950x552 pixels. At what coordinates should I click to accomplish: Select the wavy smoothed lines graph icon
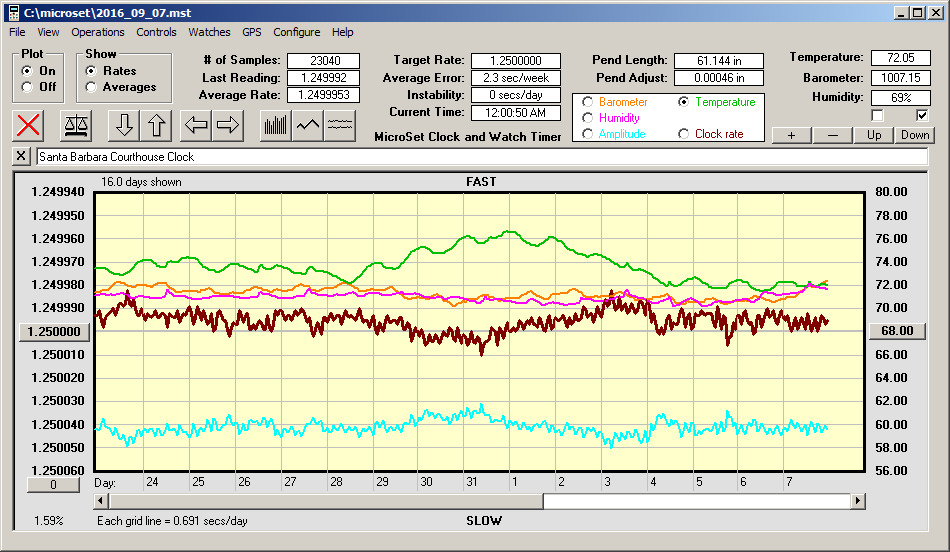[340, 125]
